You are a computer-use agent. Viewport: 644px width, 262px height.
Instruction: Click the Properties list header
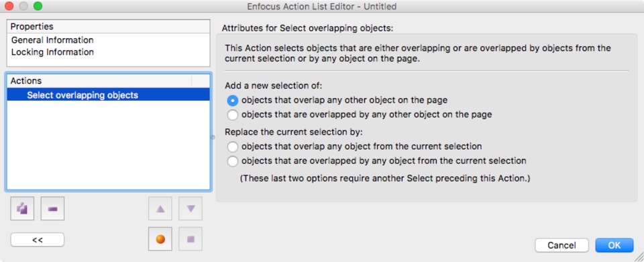coord(109,27)
